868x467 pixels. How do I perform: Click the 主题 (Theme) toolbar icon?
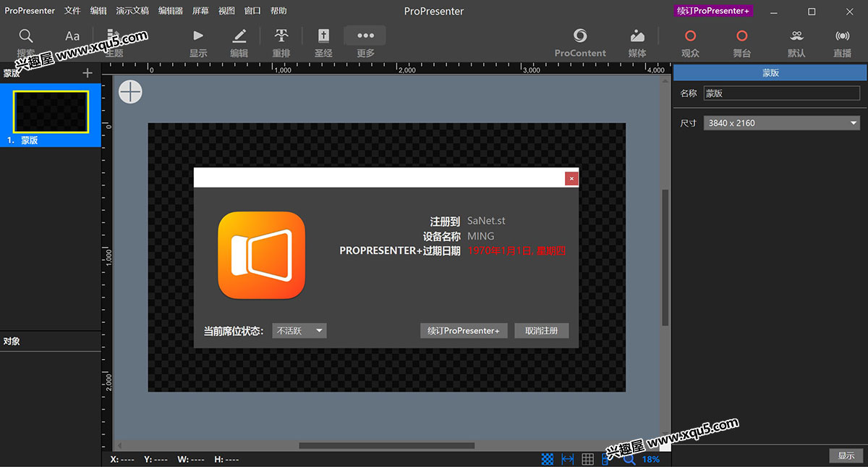point(112,35)
